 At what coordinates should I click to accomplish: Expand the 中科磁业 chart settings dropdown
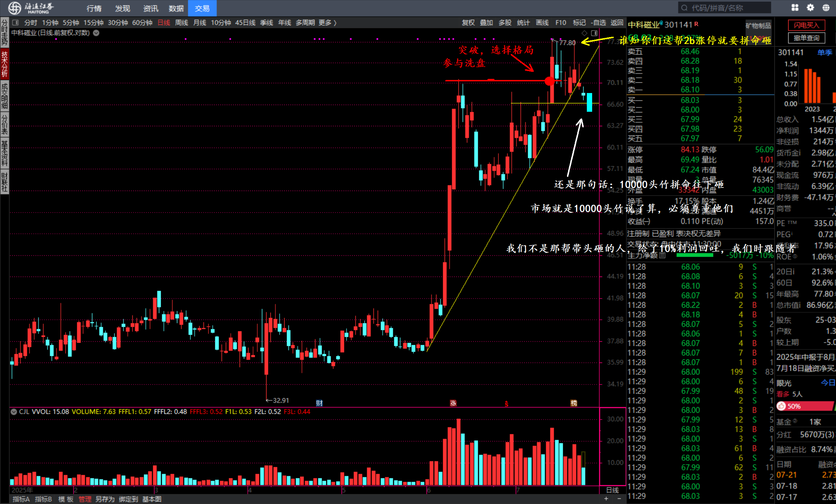(96, 33)
